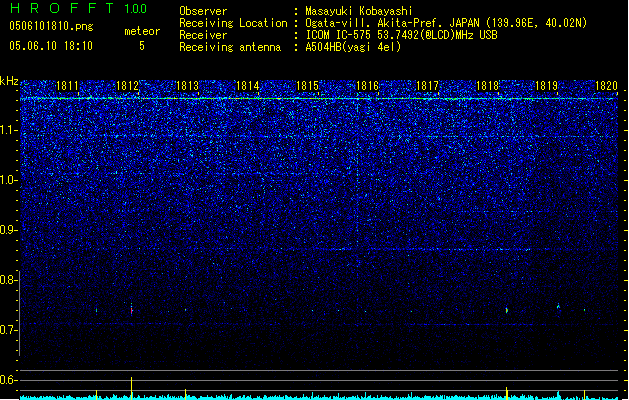The image size is (629, 400).
Task: Click the 1811 time axis label
Action: (x=67, y=86)
